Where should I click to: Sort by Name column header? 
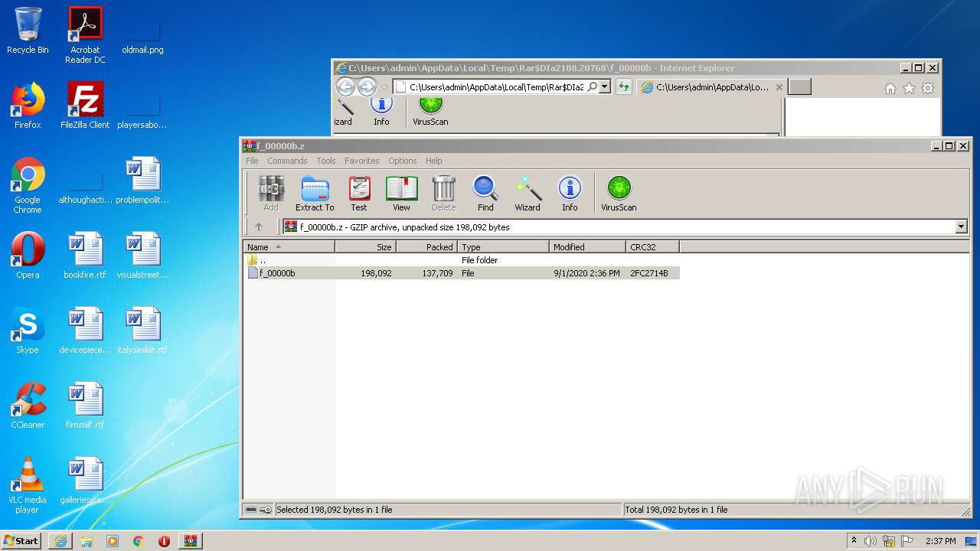pos(289,246)
